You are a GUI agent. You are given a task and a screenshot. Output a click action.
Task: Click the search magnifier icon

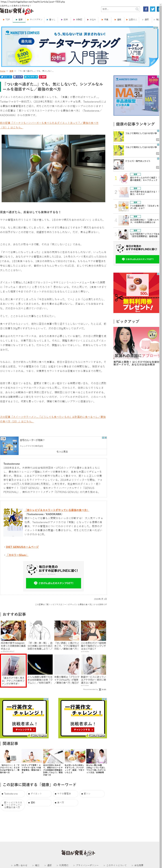pos(137,9)
